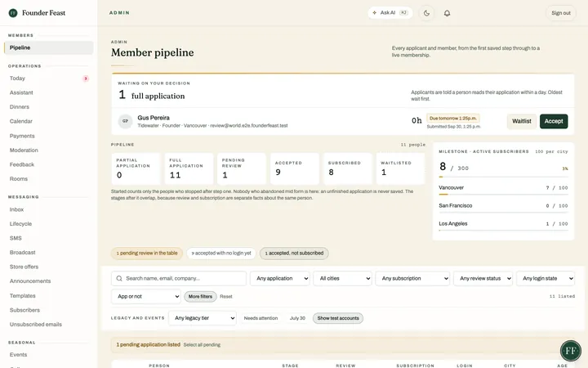This screenshot has width=588, height=368.
Task: Toggle dark mode moon icon
Action: pyautogui.click(x=426, y=13)
